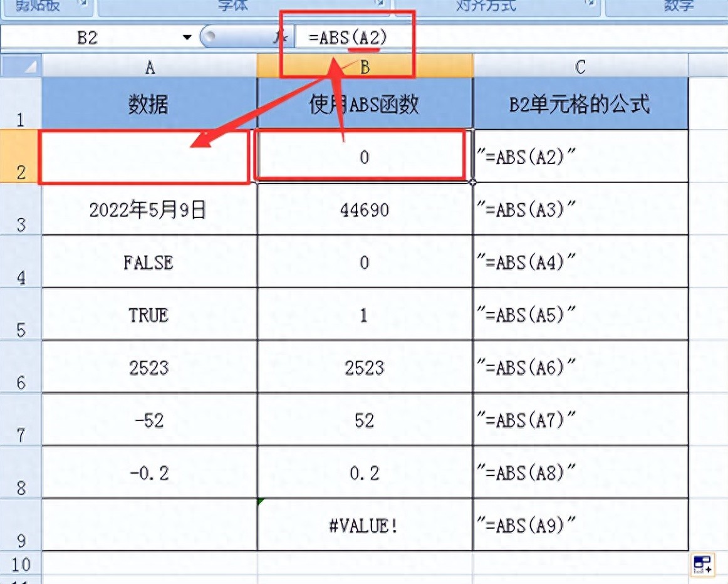The image size is (728, 584).
Task: Select row 10 header
Action: point(21,565)
